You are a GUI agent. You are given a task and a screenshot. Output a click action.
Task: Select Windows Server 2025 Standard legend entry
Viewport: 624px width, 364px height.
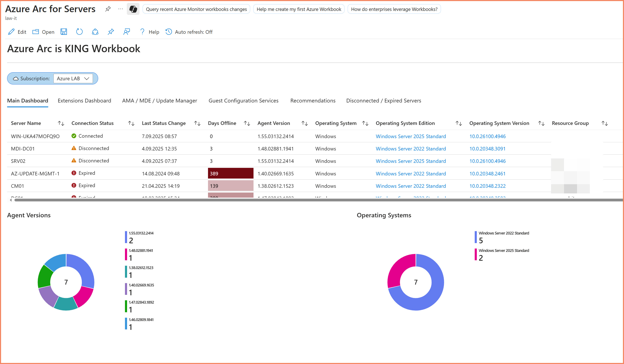point(502,255)
